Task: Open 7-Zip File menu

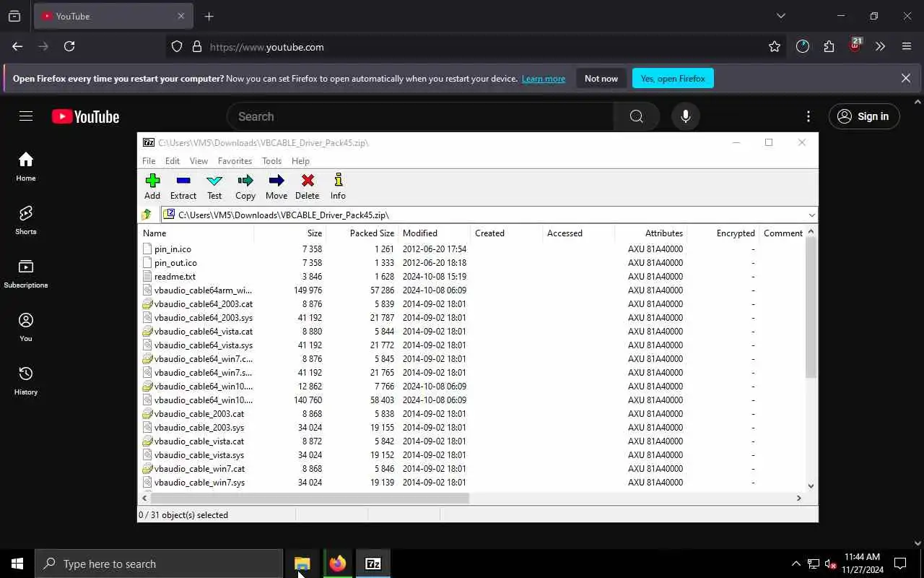Action: [149, 161]
